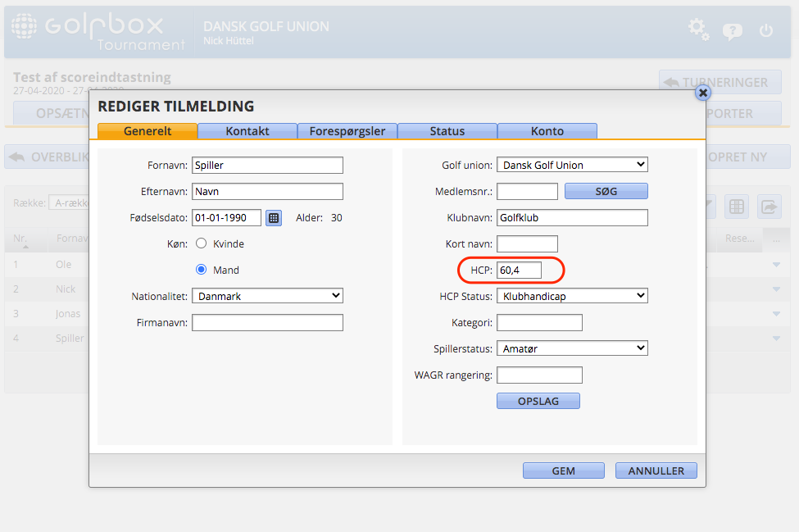
Task: Open the birthdate calendar picker
Action: pyautogui.click(x=274, y=217)
